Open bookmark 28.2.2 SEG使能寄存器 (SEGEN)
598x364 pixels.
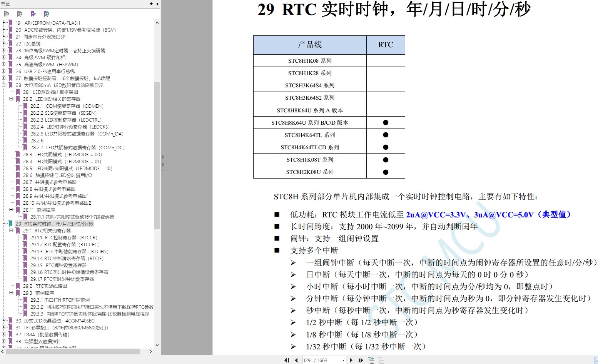[63, 113]
